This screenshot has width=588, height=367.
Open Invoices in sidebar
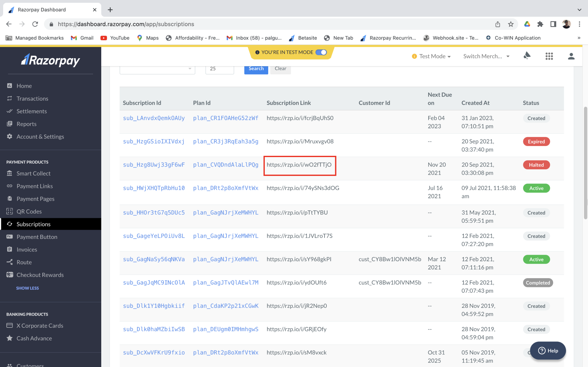27,249
